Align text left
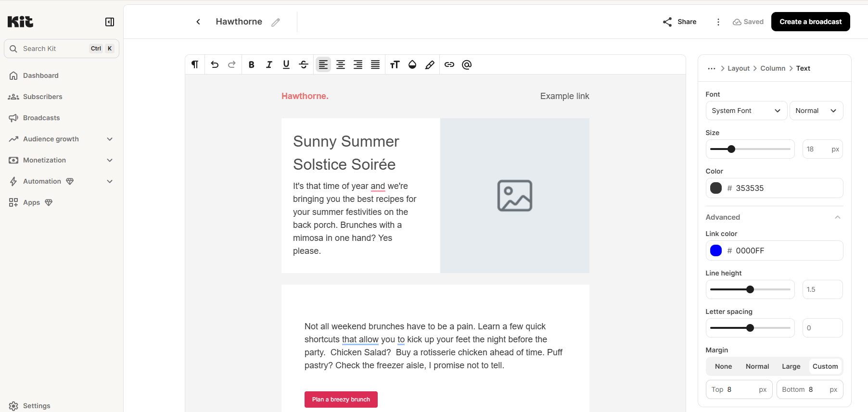 pyautogui.click(x=323, y=64)
